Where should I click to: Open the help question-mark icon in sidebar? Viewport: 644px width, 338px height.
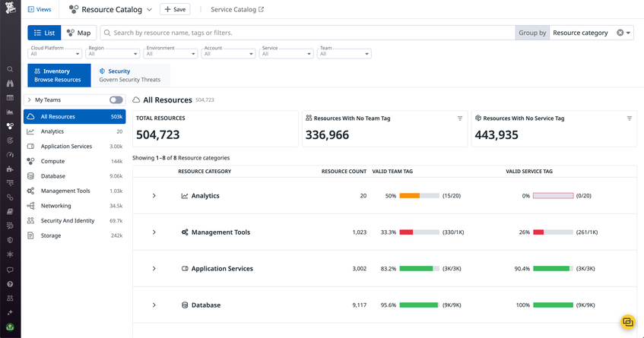[x=10, y=284]
